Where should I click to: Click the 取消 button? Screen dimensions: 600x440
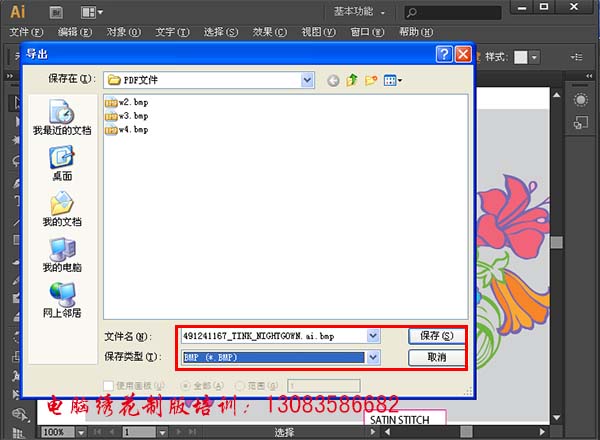[436, 356]
